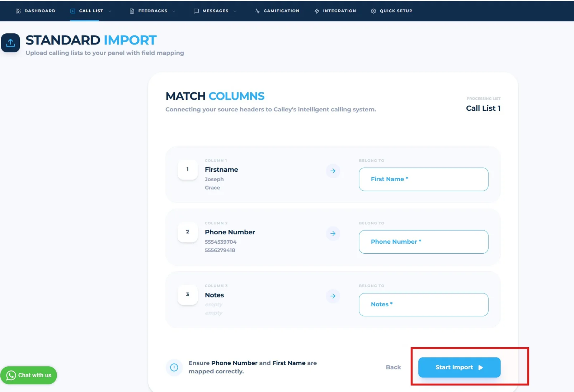Click the sample value 5554539704
The height and width of the screenshot is (392, 574).
(221, 242)
